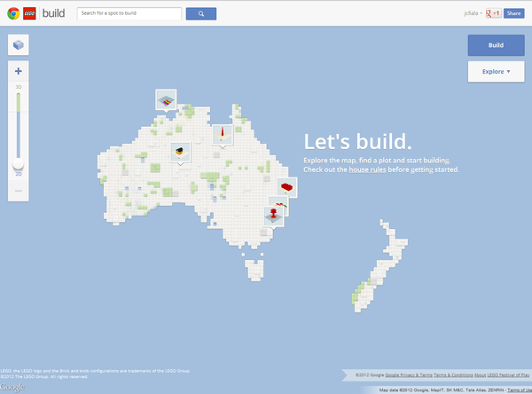532x394 pixels.
Task: Focus the 'Search for a spot to build' field
Action: (130, 13)
